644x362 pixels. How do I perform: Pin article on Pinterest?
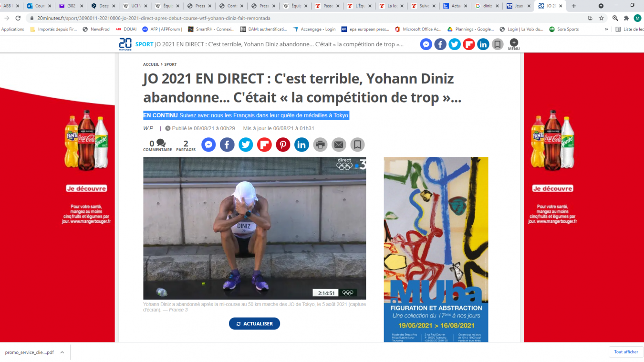[283, 145]
